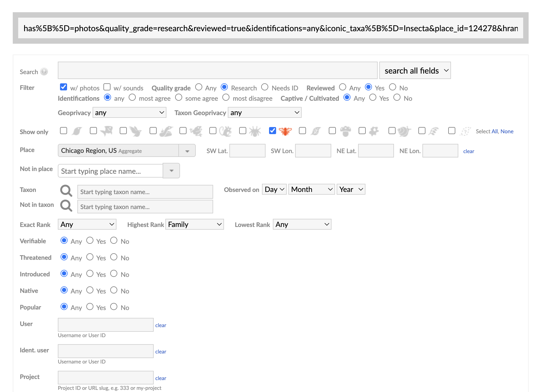The height and width of the screenshot is (392, 543).
Task: Select Needs ID quality grade
Action: (265, 87)
